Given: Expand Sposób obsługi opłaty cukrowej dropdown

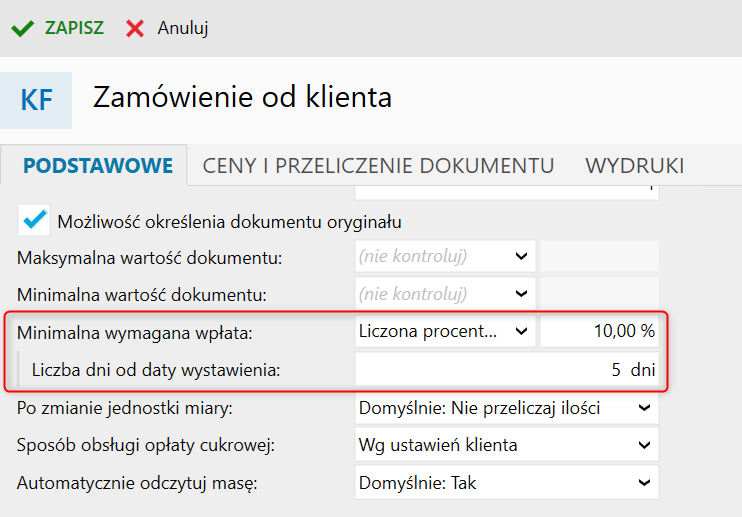Looking at the screenshot, I should (506, 445).
